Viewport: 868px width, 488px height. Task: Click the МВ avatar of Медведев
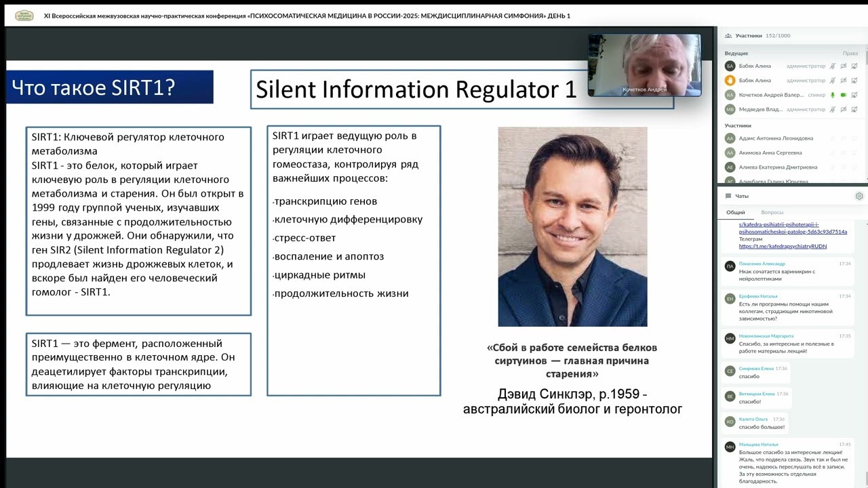pos(730,109)
